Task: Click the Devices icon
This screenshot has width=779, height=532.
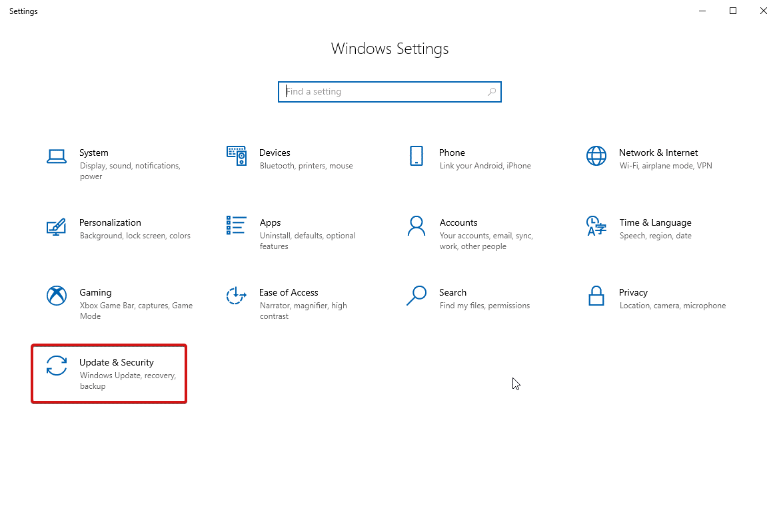Action: tap(236, 157)
